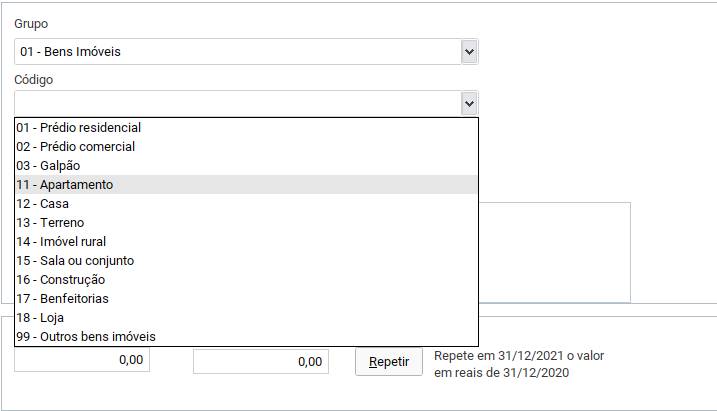Choose '13 - Terreno' from dropdown

click(x=50, y=223)
